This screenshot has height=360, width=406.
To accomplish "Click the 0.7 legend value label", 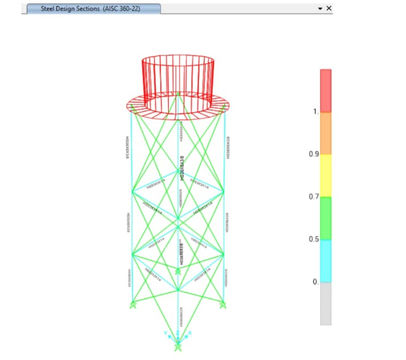I will [x=314, y=197].
